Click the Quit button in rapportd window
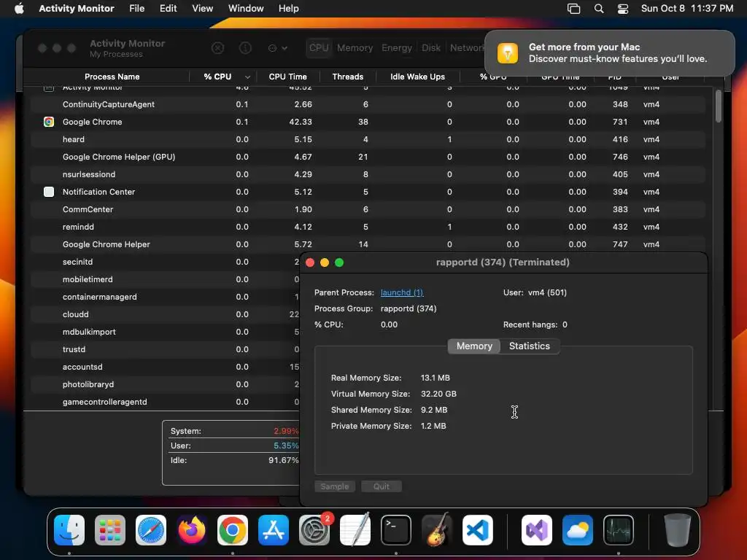The image size is (747, 560). [x=381, y=486]
